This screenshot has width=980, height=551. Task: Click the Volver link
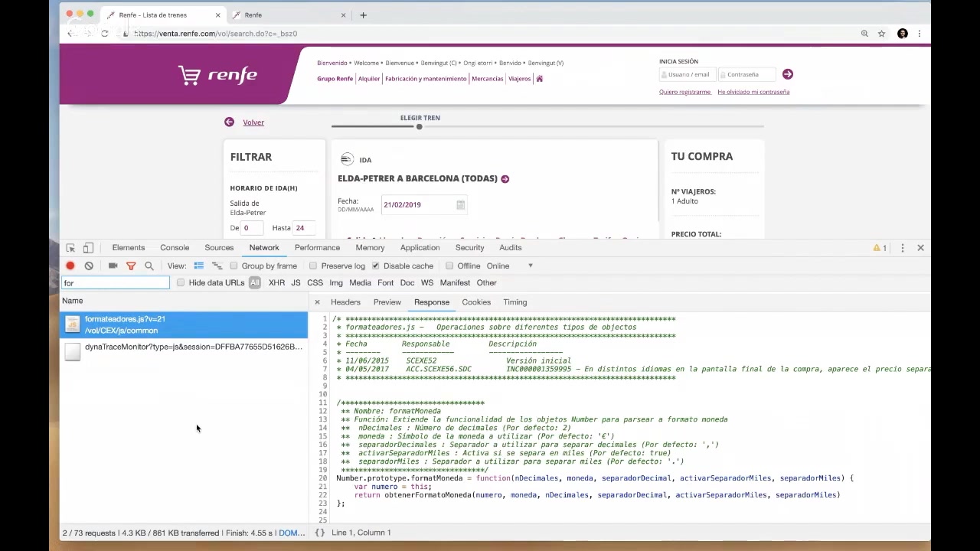pos(253,122)
